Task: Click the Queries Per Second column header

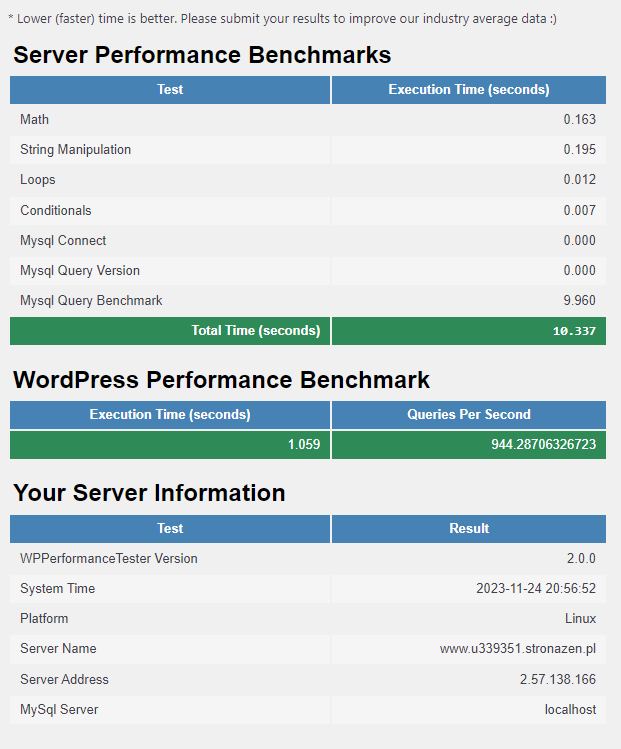Action: 468,414
